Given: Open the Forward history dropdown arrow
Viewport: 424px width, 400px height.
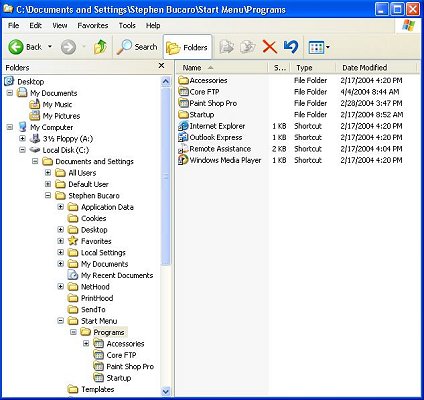Looking at the screenshot, I should [84, 47].
